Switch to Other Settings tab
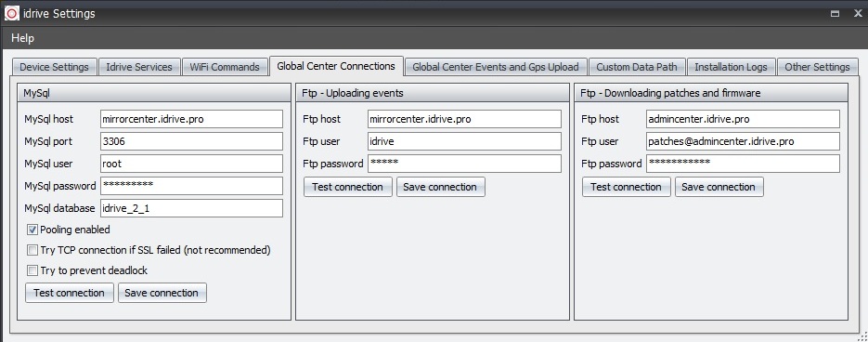 [x=817, y=67]
